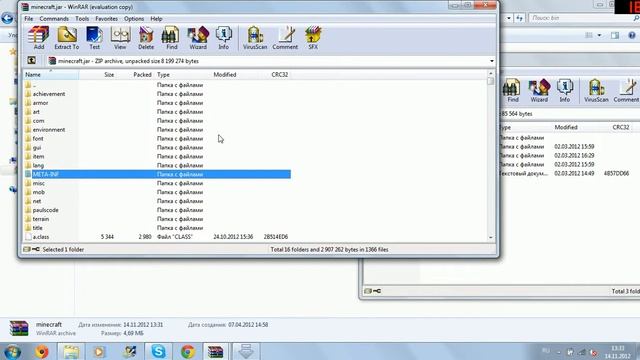
Task: Click Wizard icon in background WinRAR window
Action: (x=539, y=90)
